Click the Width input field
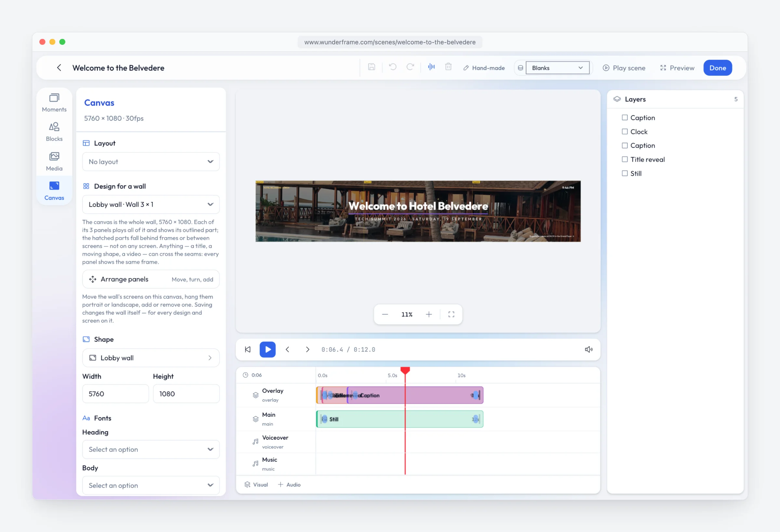This screenshot has height=532, width=780. coord(115,394)
